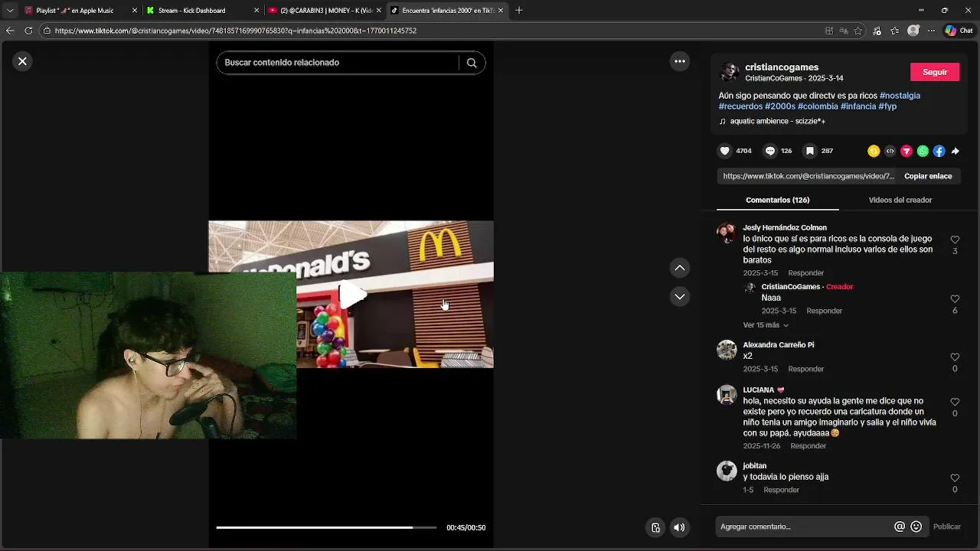Like LUCIANA's comment
This screenshot has width=980, height=551.
coord(955,402)
